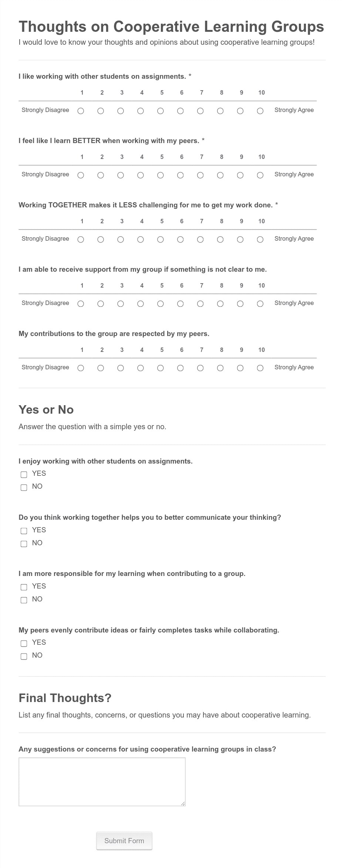Image resolution: width=344 pixels, height=868 pixels.
Task: Click the Submit Form button
Action: [x=124, y=841]
